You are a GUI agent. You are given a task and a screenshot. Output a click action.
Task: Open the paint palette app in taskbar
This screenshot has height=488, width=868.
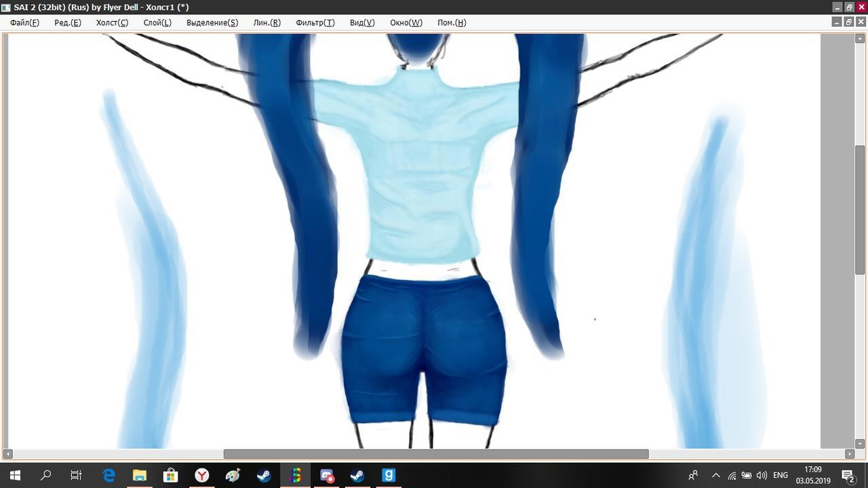pos(233,475)
